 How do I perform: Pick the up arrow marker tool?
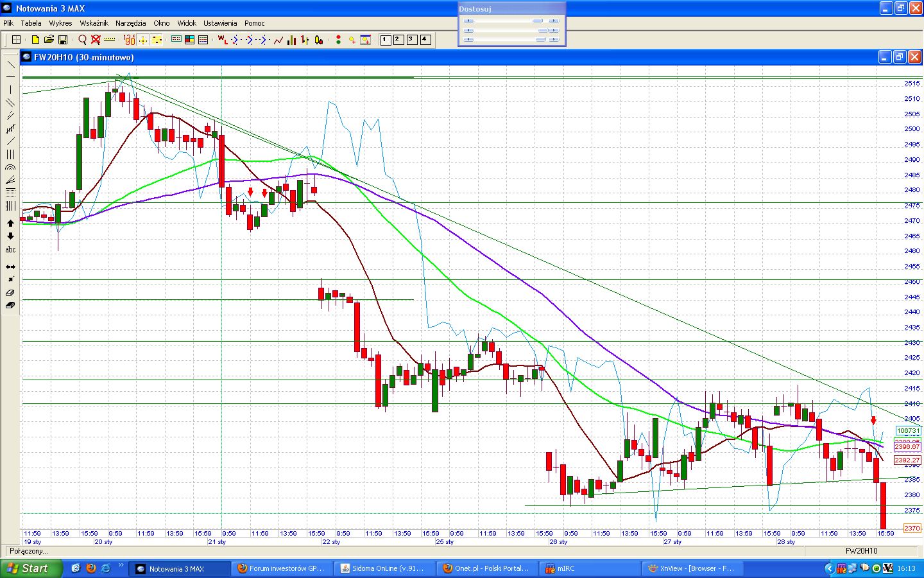coord(10,223)
